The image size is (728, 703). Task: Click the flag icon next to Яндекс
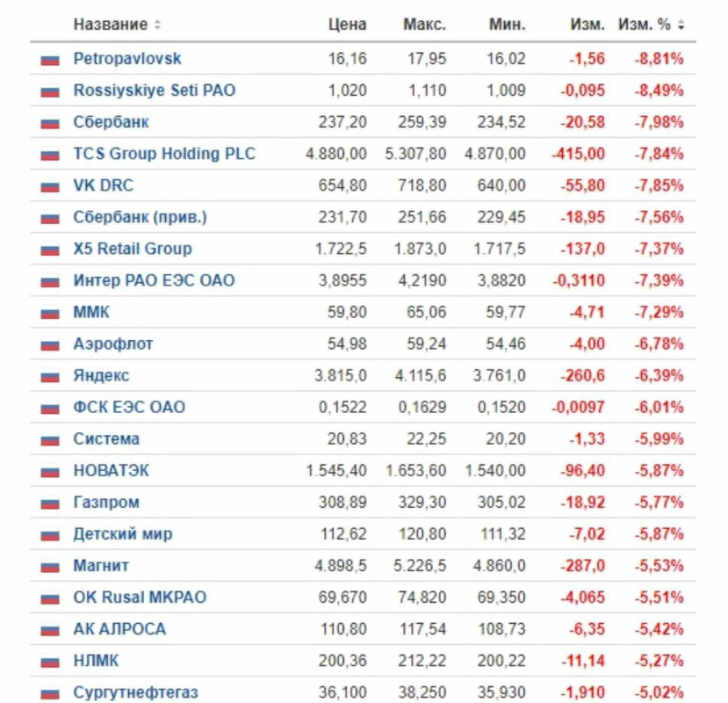click(49, 376)
